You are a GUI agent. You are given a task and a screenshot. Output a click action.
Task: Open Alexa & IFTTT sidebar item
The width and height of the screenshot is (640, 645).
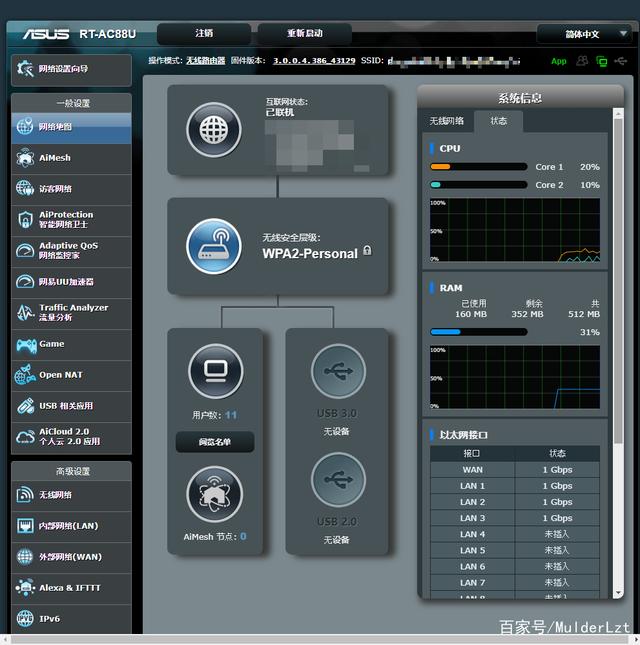tap(72, 588)
